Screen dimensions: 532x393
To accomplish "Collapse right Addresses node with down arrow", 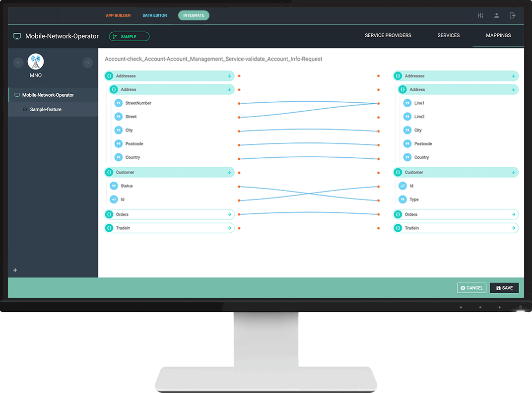I will 513,76.
